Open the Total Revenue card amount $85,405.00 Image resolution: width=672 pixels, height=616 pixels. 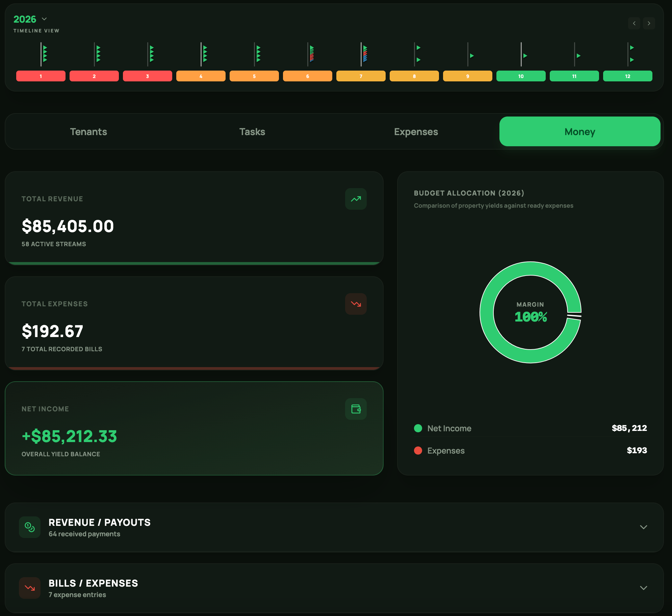pos(68,226)
